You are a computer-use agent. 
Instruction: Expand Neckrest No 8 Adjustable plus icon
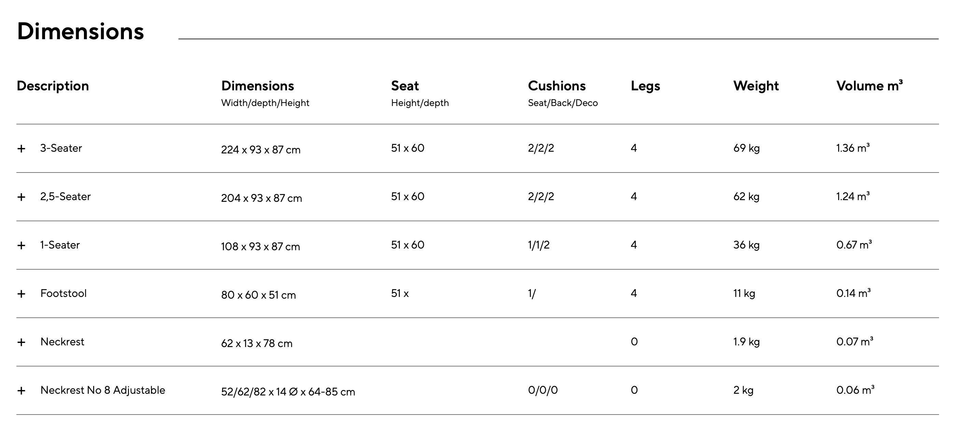point(21,391)
